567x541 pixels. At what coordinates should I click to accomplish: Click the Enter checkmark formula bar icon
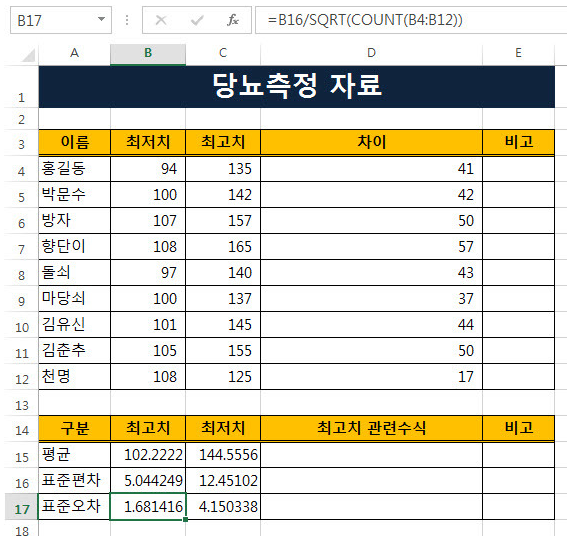[x=197, y=20]
